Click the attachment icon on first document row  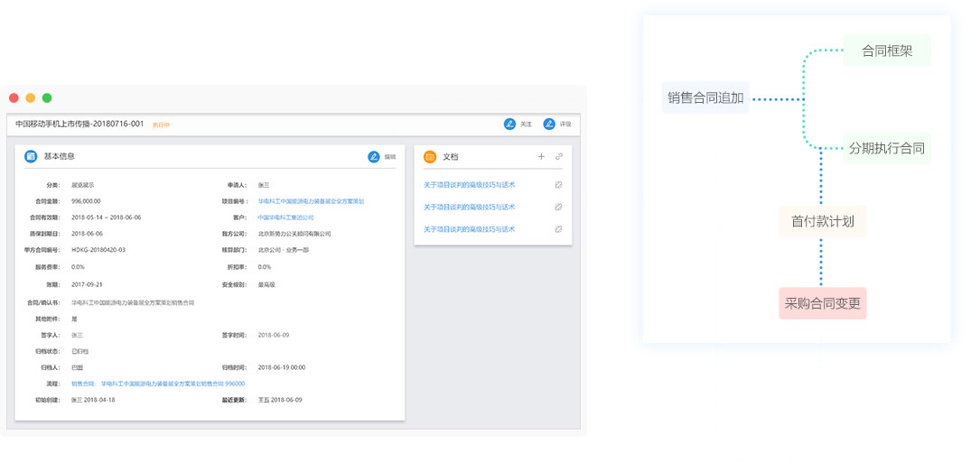559,185
